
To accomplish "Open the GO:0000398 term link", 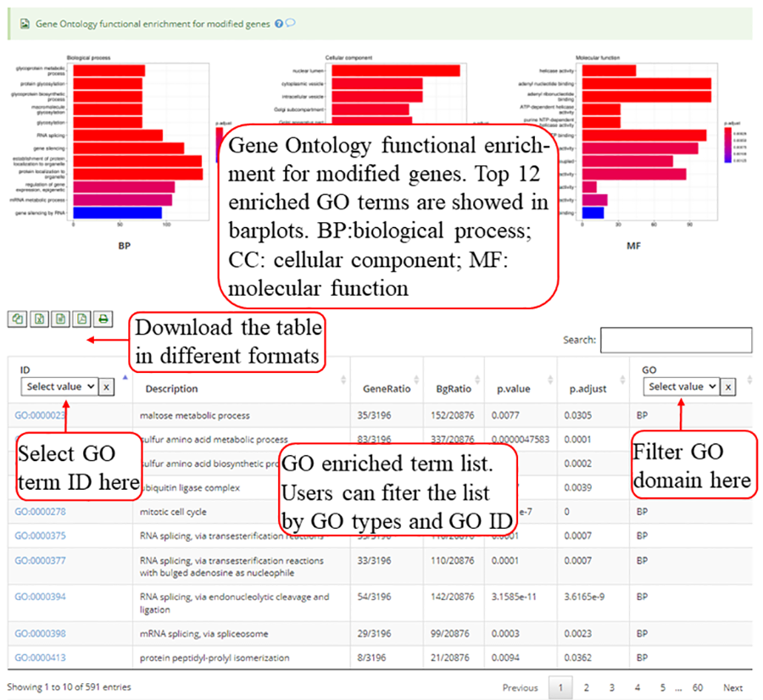I will coord(41,633).
